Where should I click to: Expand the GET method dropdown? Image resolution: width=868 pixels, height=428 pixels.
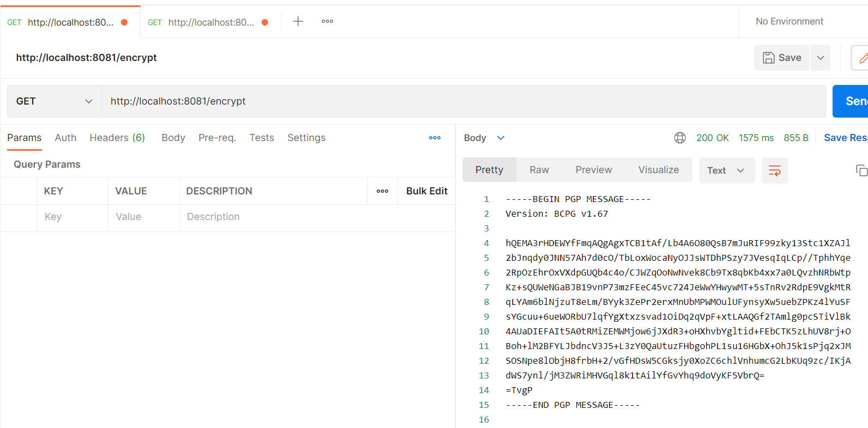click(54, 101)
